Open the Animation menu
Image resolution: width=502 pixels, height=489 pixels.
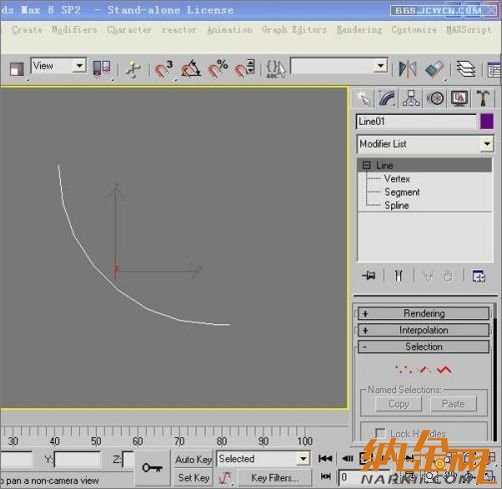click(229, 30)
